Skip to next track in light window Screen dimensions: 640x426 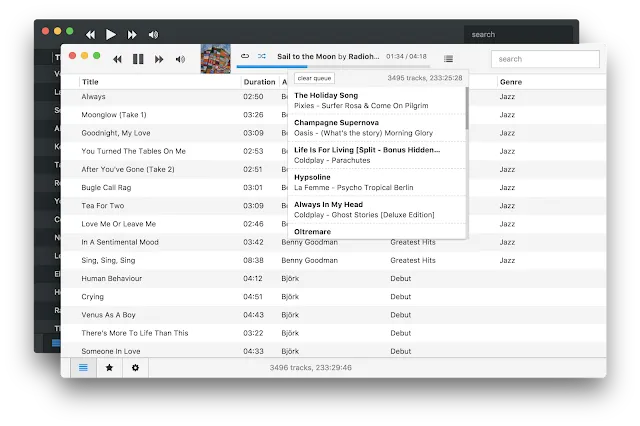(x=159, y=60)
